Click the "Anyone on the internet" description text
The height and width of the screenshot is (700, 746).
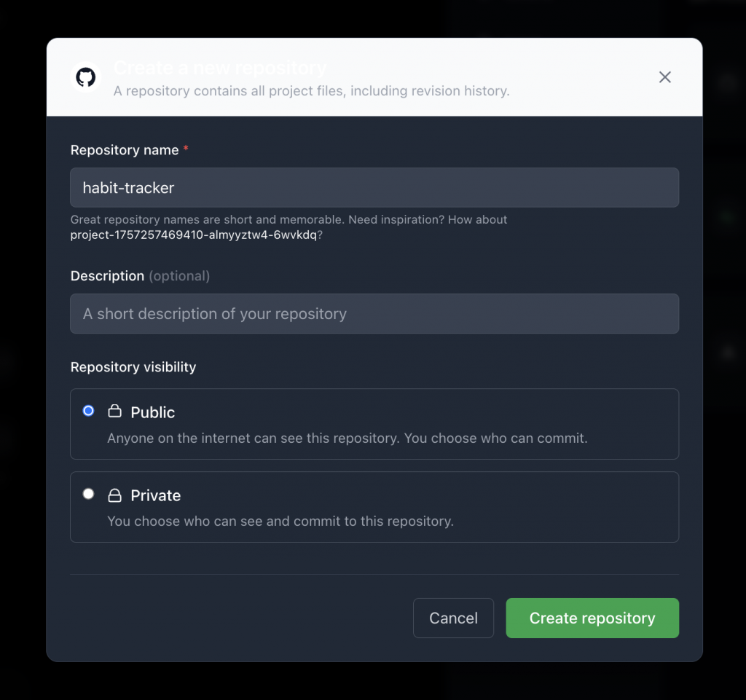pyautogui.click(x=347, y=439)
